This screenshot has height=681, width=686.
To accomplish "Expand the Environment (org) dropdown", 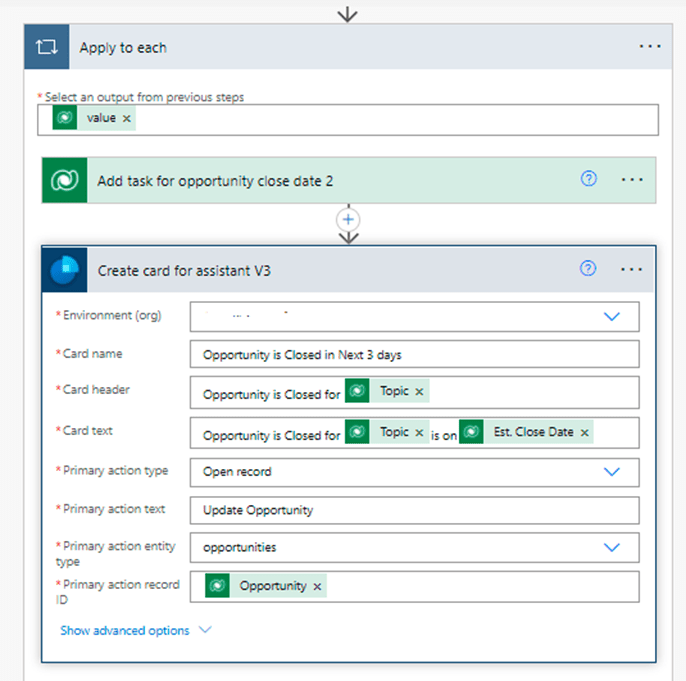I will 612,316.
